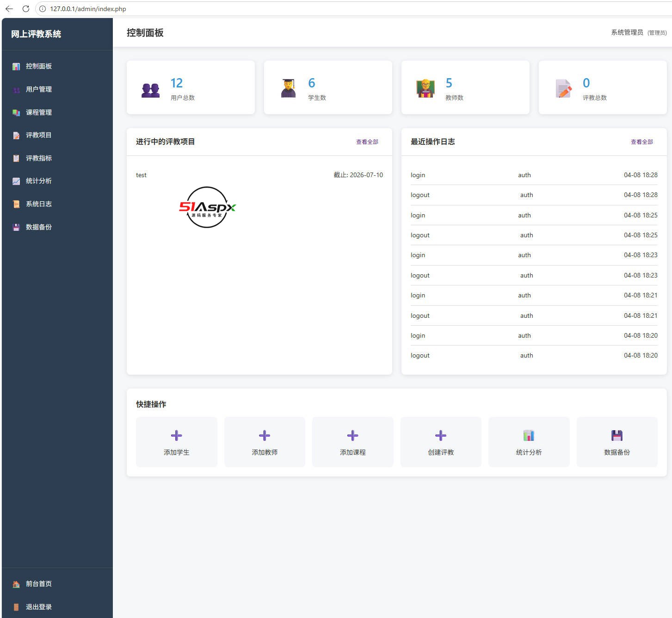This screenshot has width=672, height=618.
Task: Click the logout log at 04-08 18:20
Action: [534, 355]
